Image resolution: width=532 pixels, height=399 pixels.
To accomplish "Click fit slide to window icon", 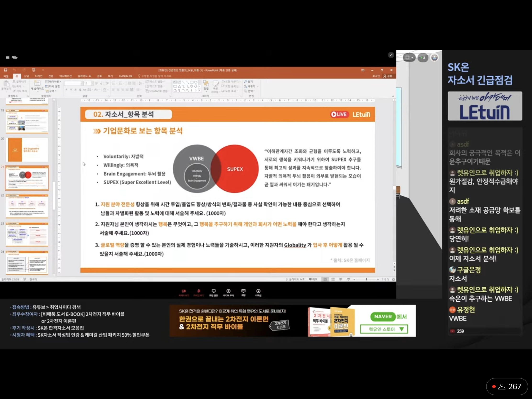I will 393,279.
